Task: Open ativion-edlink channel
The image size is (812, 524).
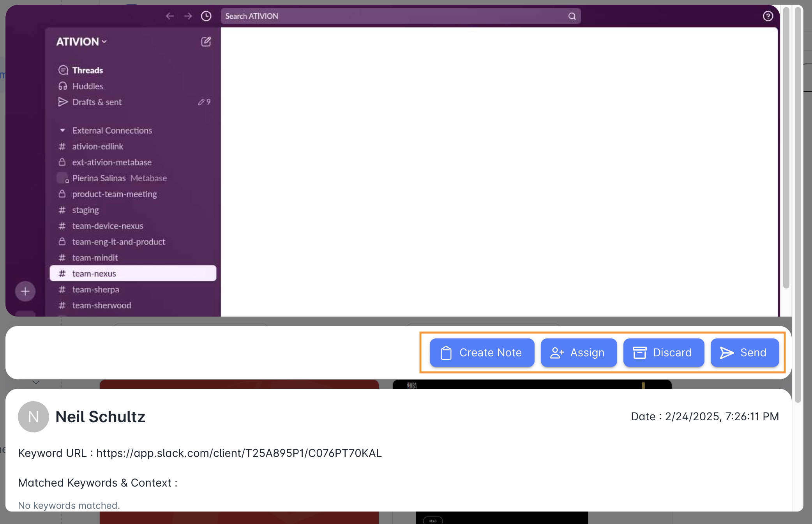Action: [x=97, y=147]
